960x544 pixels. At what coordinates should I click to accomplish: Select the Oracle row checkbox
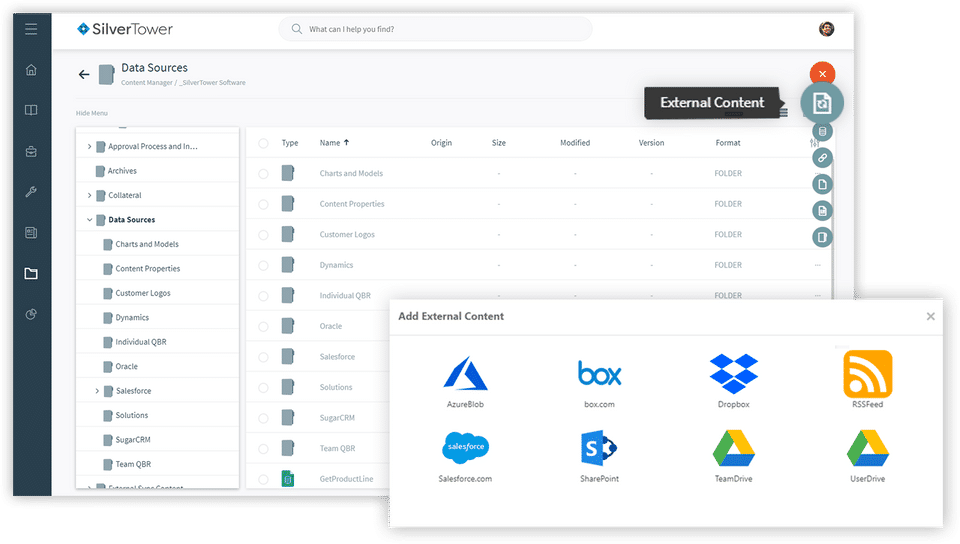click(263, 327)
